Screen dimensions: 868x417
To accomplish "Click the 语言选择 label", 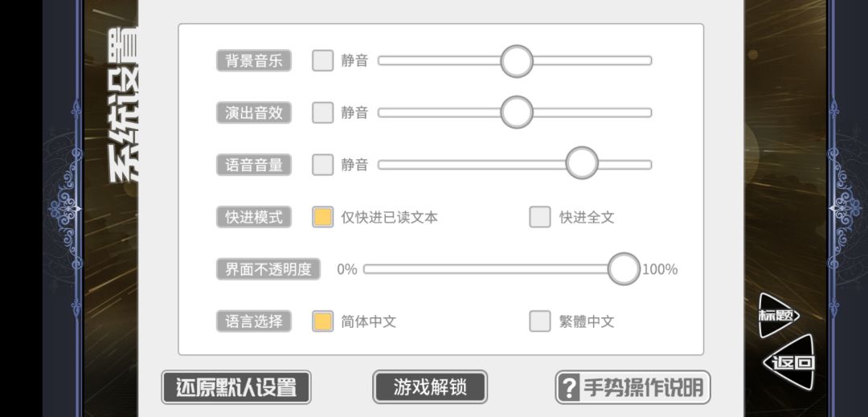I will [x=254, y=321].
